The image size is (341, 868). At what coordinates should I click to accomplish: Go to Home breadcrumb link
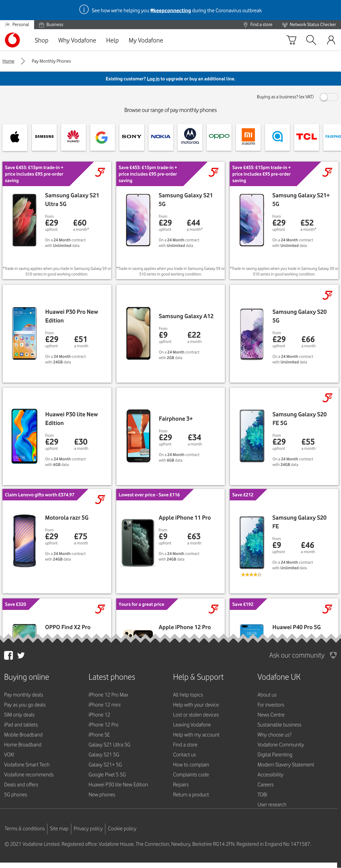coord(8,61)
